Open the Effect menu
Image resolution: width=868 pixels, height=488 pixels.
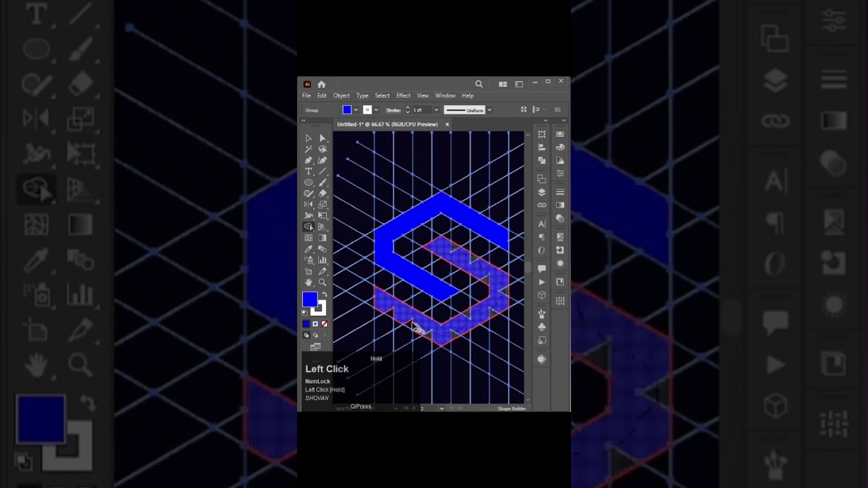coord(403,96)
